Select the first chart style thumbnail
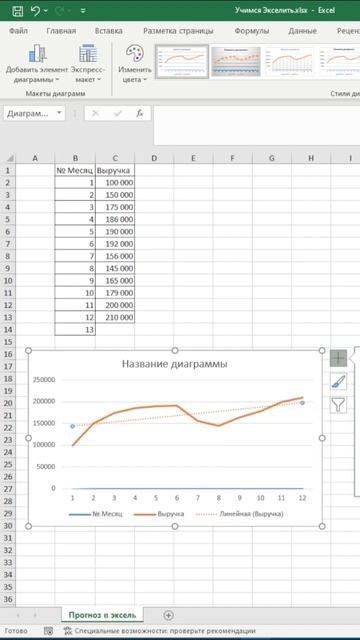 (182, 61)
